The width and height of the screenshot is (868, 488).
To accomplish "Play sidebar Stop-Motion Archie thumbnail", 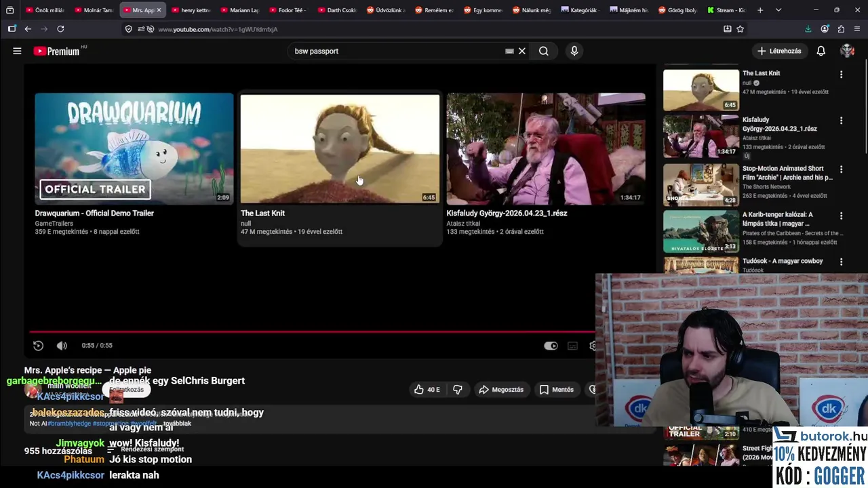I will [701, 184].
